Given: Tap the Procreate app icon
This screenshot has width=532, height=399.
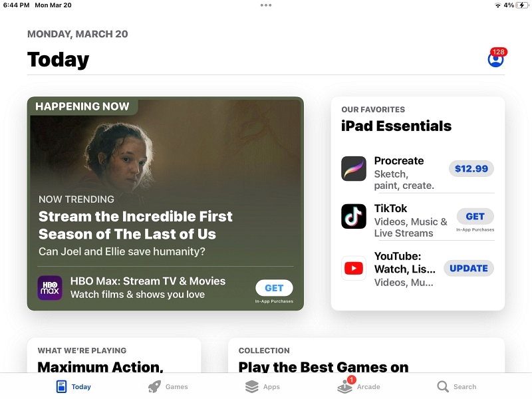Looking at the screenshot, I should 354,169.
